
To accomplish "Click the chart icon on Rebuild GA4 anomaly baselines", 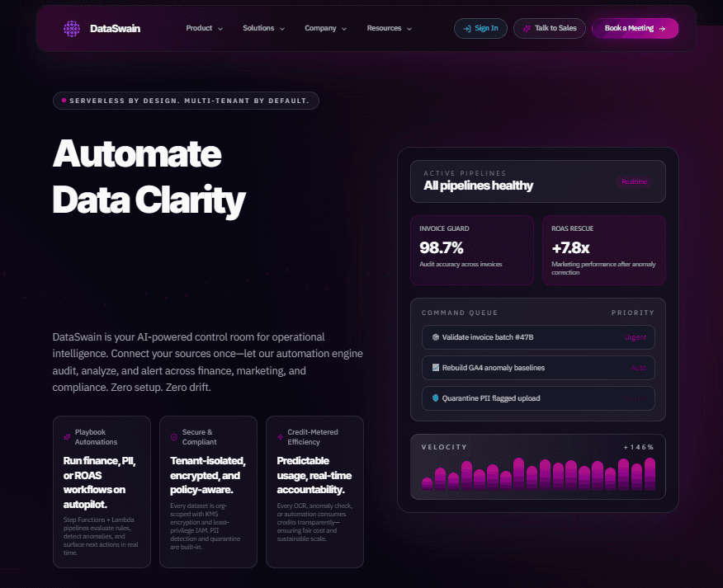I will [435, 368].
